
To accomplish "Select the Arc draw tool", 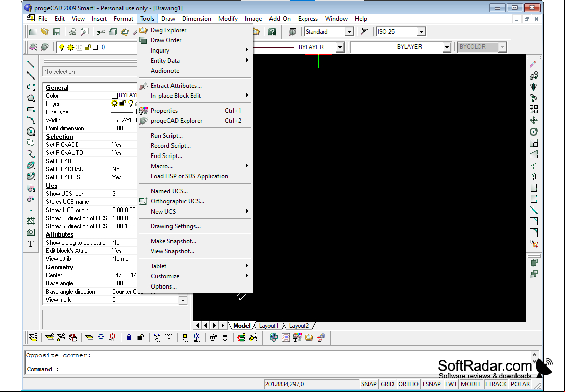I will click(31, 120).
